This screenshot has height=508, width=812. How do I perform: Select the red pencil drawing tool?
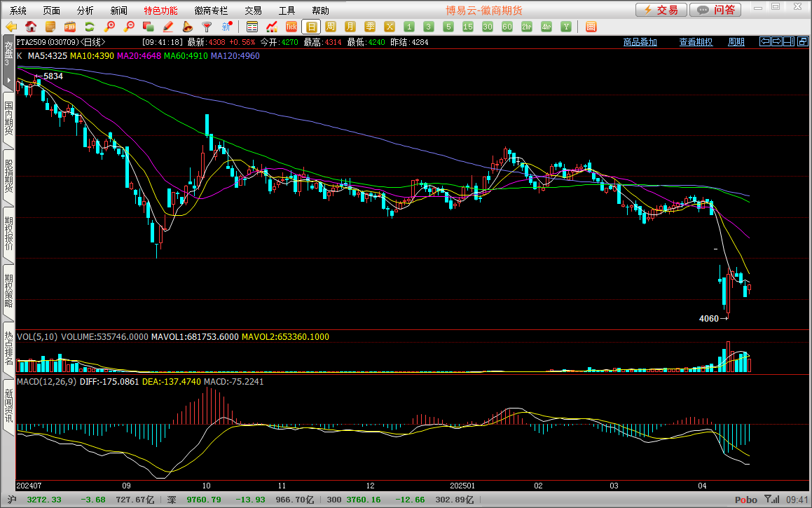coord(168,27)
